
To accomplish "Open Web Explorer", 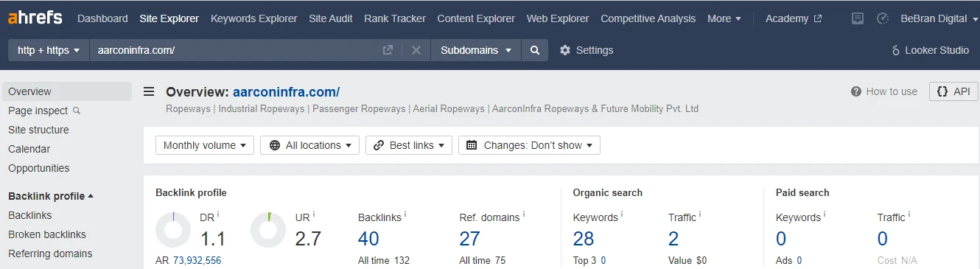I will click(x=558, y=18).
